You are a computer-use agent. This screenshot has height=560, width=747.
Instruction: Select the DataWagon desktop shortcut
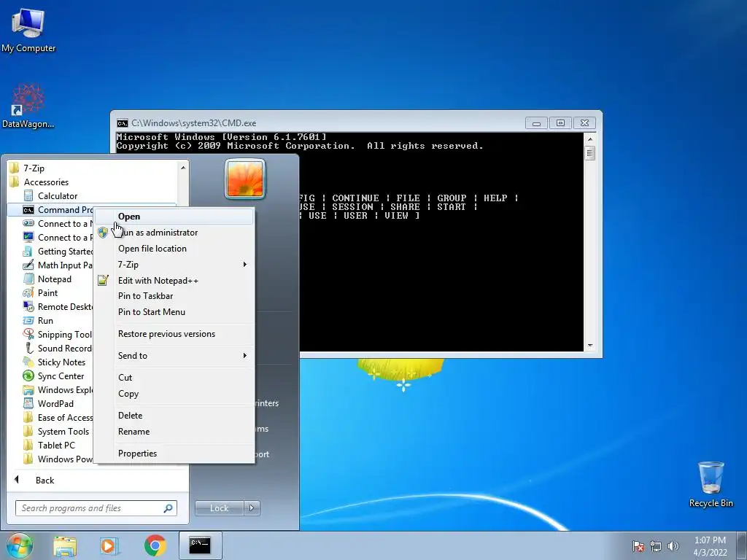point(28,106)
